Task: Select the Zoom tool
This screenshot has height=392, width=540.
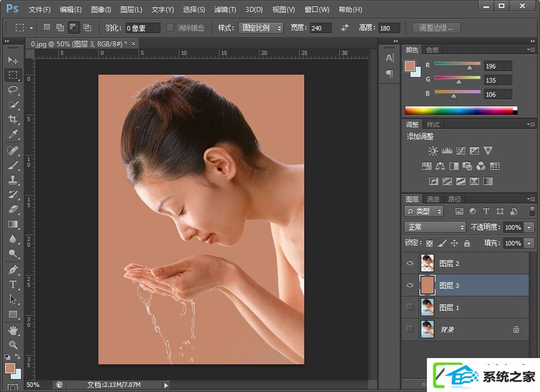Action: [13, 344]
